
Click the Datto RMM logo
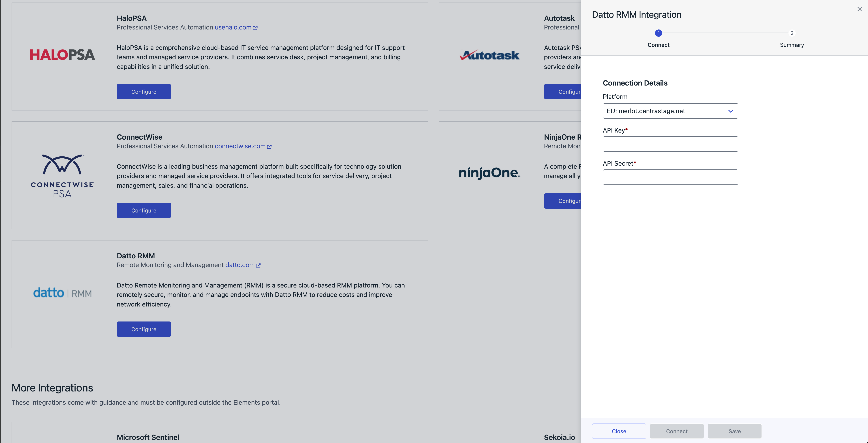[62, 293]
